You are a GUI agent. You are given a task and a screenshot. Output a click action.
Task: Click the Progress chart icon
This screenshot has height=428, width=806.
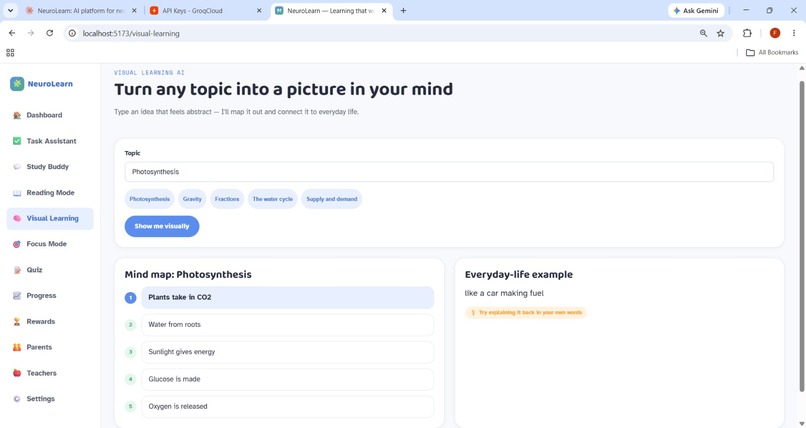[x=17, y=295]
